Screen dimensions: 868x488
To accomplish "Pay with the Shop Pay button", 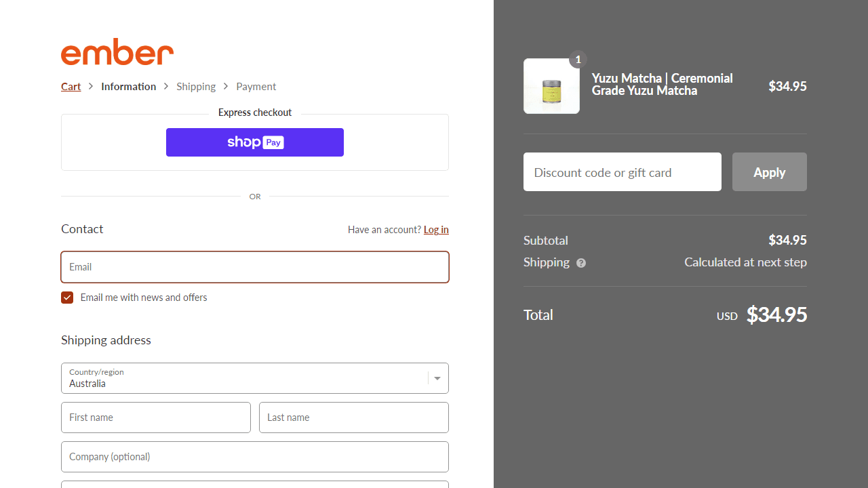I will pos(255,142).
